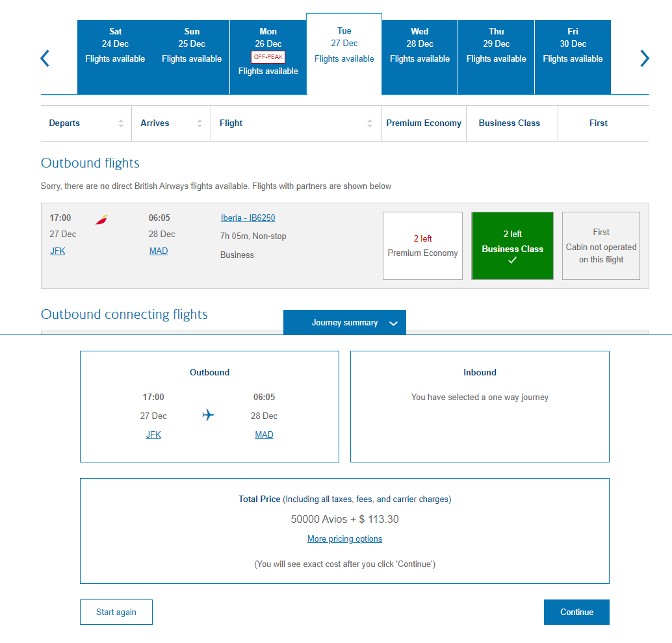This screenshot has height=643, width=672.
Task: Select the Thu 29 Dec date tab
Action: point(497,57)
